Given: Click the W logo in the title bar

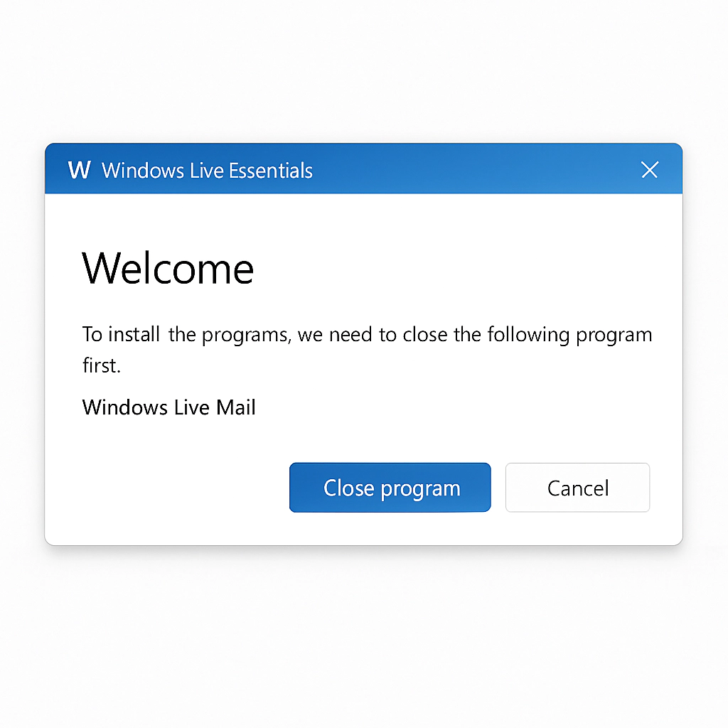Looking at the screenshot, I should point(79,170).
